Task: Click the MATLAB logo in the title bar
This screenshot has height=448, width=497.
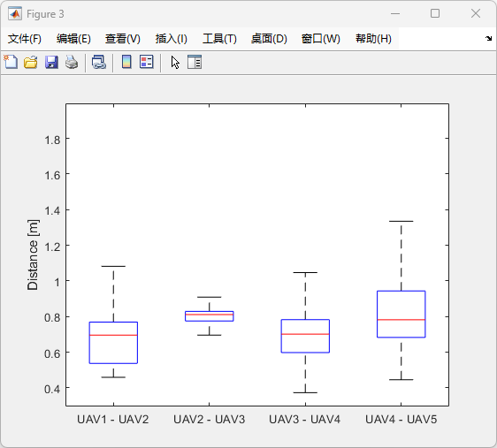Action: coord(15,13)
